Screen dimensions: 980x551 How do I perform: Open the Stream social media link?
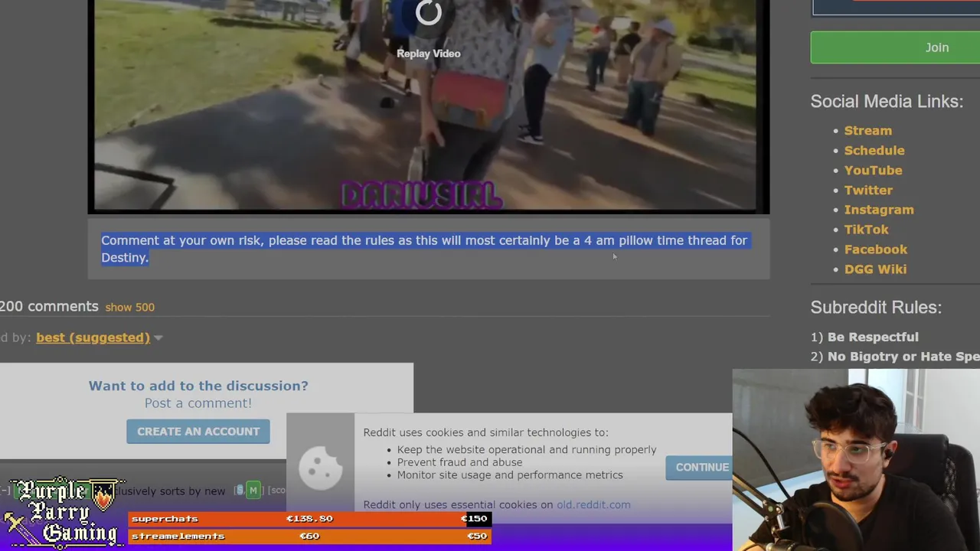tap(867, 131)
